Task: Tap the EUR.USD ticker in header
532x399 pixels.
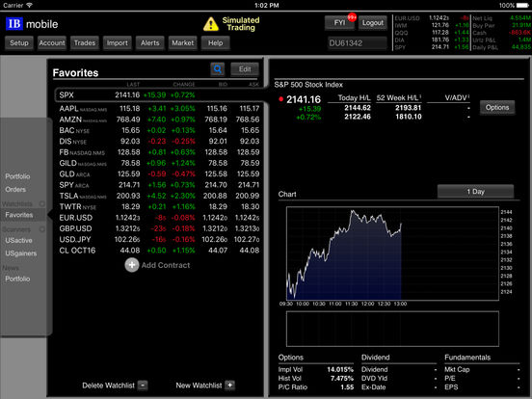Action: 407,18
